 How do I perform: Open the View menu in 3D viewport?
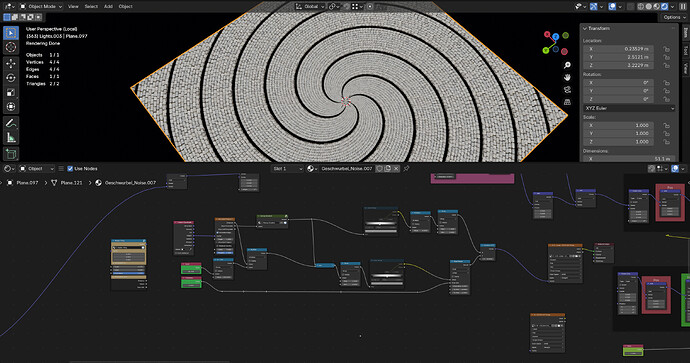tap(73, 7)
